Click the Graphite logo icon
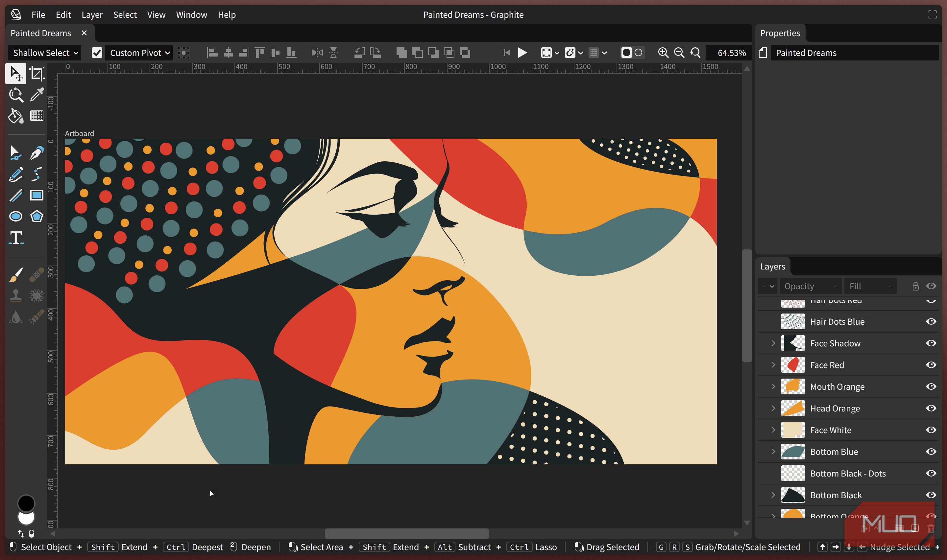The width and height of the screenshot is (947, 560). coord(16,15)
